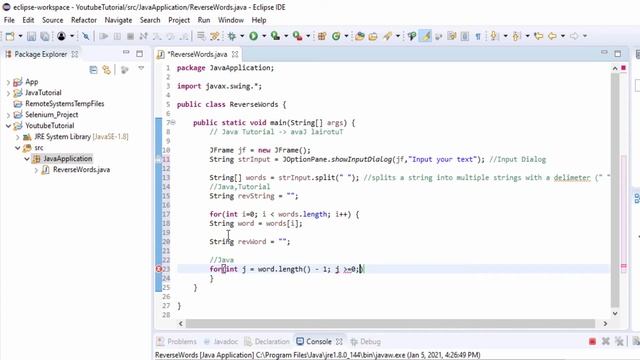
Task: Click the red Terminate button in Console
Action: pyautogui.click(x=592, y=342)
